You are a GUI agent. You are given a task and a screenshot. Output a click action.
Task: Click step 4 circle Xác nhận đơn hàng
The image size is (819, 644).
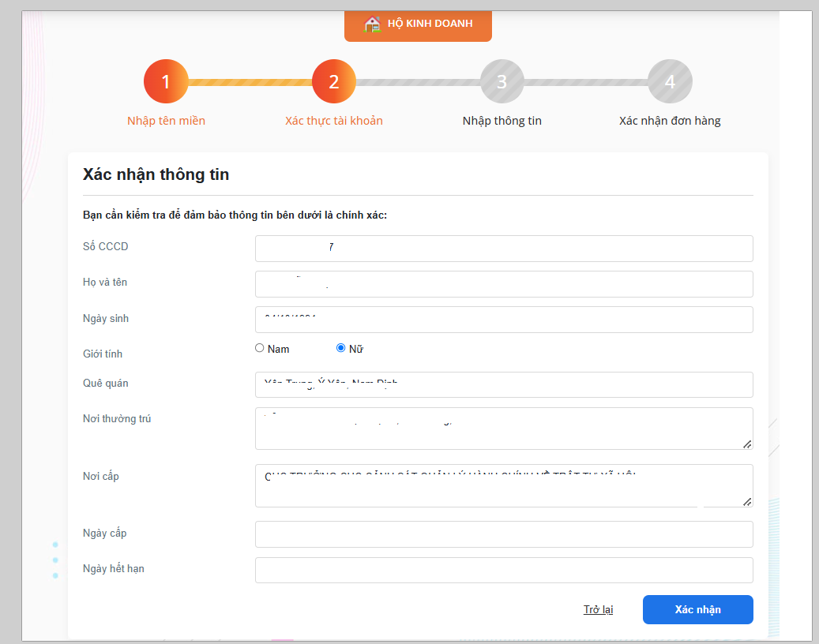(670, 81)
